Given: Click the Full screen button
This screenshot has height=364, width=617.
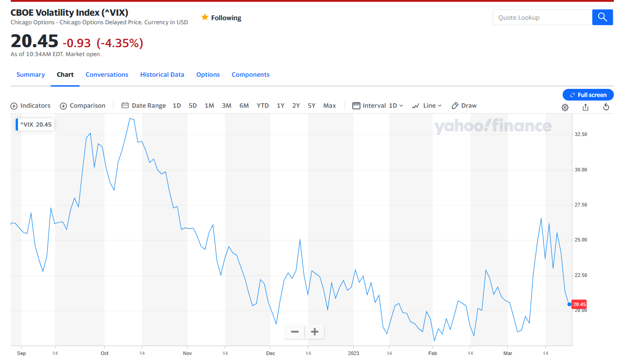Looking at the screenshot, I should [588, 95].
